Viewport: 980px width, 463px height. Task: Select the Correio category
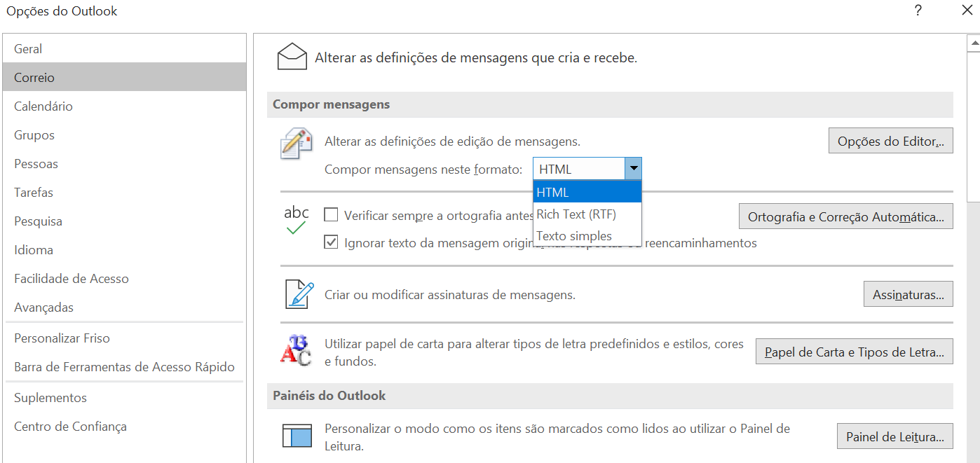click(x=124, y=77)
